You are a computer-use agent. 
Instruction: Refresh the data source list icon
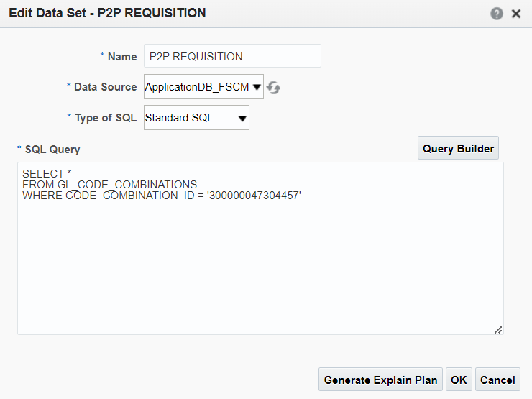273,88
